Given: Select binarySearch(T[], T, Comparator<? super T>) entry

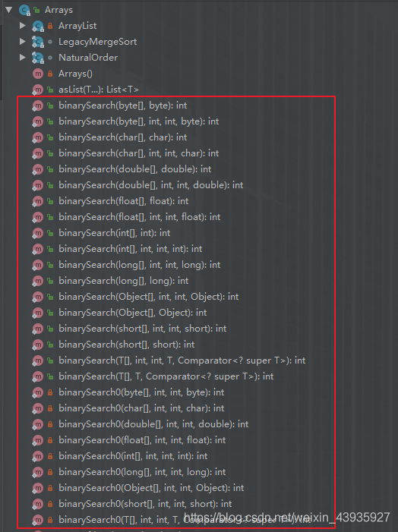Looking at the screenshot, I should [166, 376].
